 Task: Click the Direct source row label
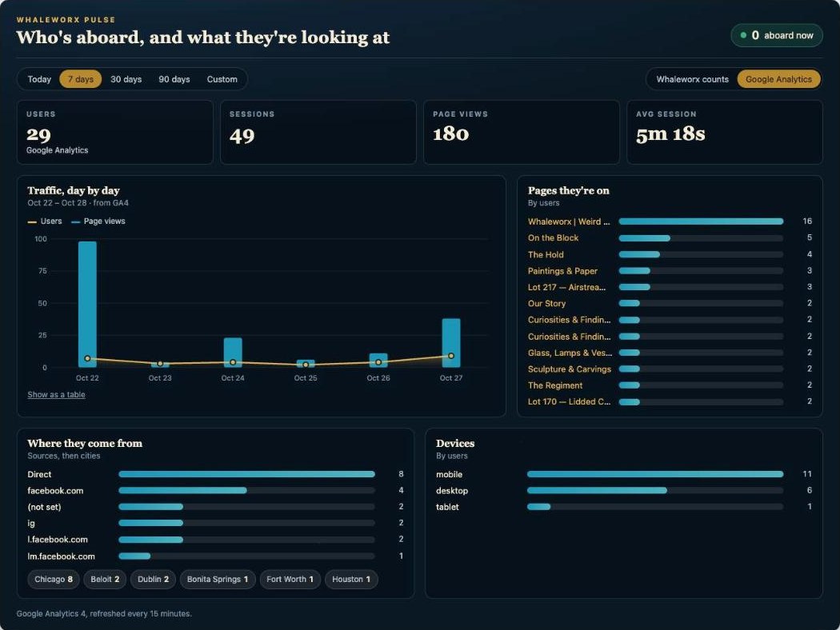pos(39,474)
